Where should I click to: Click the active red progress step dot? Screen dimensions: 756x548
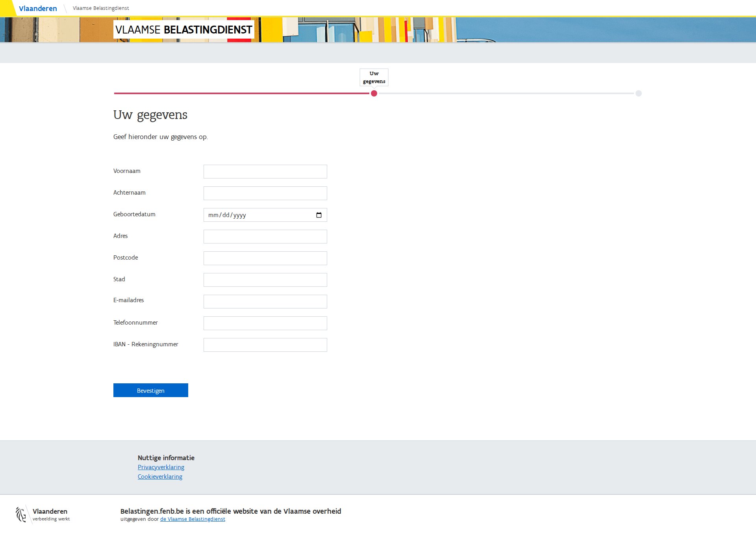click(x=374, y=93)
